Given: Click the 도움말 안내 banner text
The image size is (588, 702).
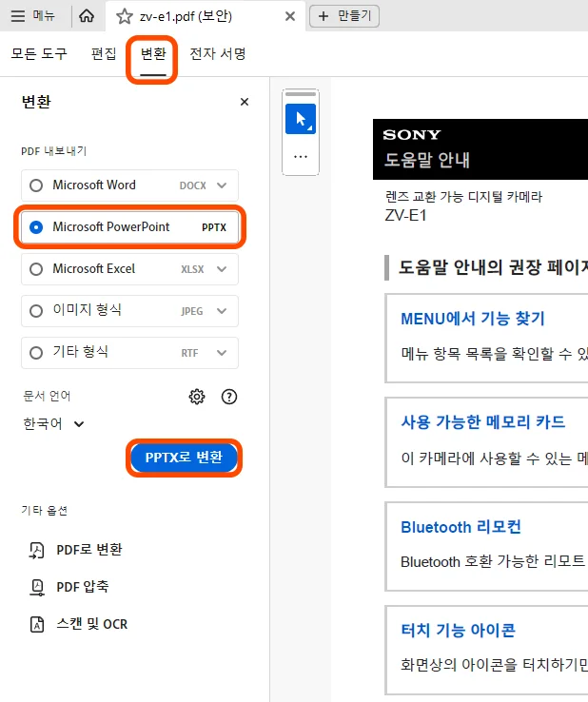Looking at the screenshot, I should pos(427,160).
